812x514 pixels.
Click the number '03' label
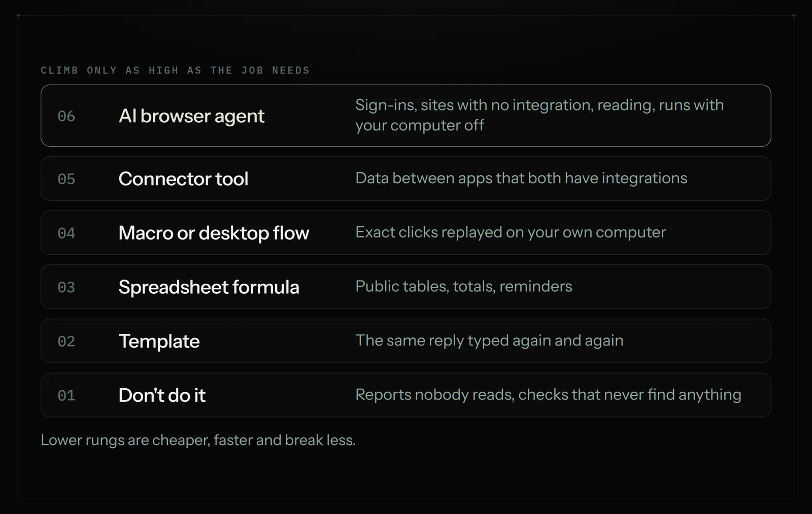[66, 287]
